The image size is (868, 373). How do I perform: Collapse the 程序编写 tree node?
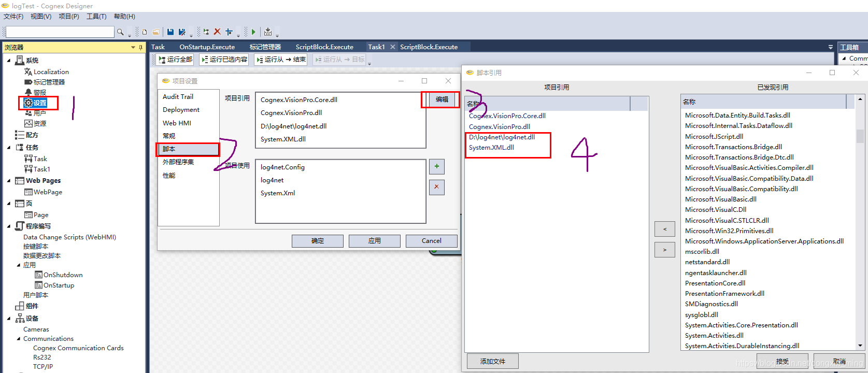(9, 226)
